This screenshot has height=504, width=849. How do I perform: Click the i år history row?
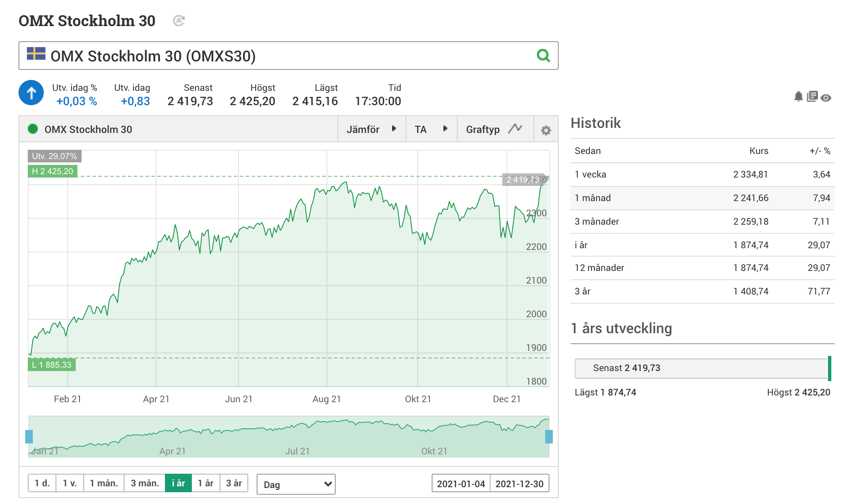pyautogui.click(x=703, y=245)
